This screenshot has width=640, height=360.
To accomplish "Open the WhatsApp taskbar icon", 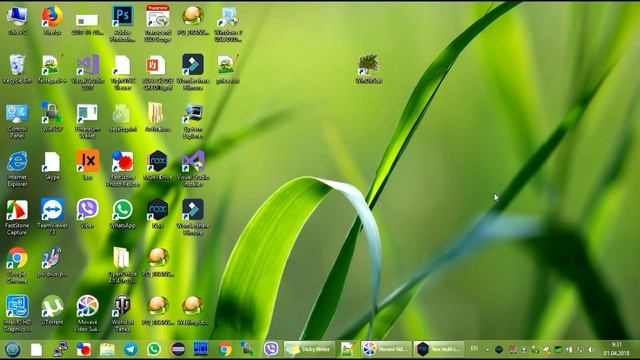I will point(154,349).
